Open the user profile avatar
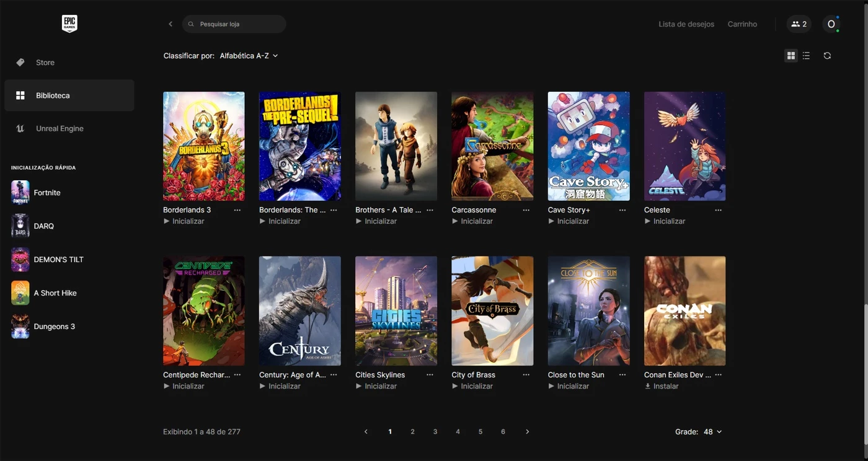The width and height of the screenshot is (868, 461). [831, 24]
